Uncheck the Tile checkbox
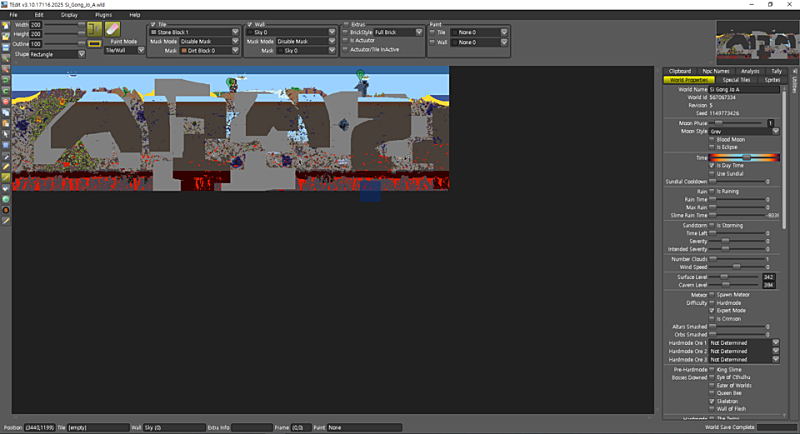Image resolution: width=800 pixels, height=434 pixels. point(153,24)
